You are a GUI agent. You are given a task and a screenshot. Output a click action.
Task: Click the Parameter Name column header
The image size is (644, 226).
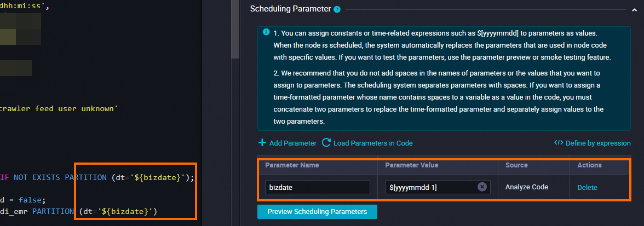[x=292, y=165]
